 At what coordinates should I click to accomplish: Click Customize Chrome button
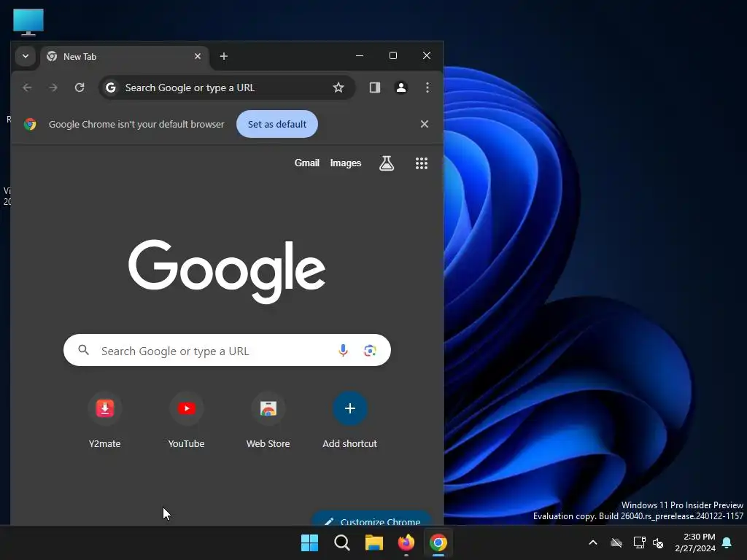372,519
